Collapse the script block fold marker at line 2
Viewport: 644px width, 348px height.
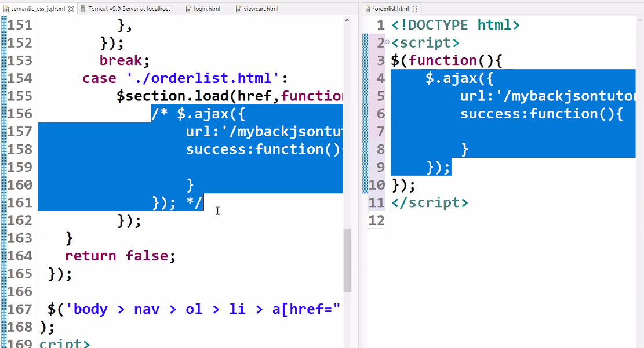387,42
